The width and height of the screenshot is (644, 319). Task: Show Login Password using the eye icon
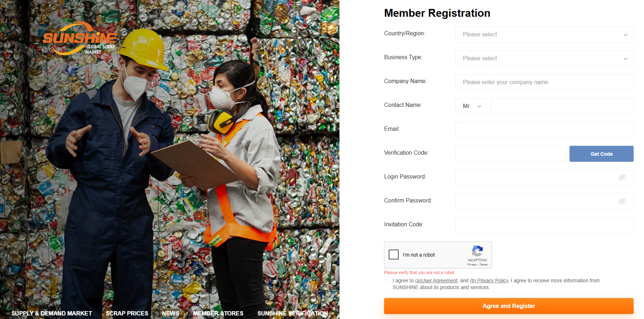pyautogui.click(x=622, y=177)
